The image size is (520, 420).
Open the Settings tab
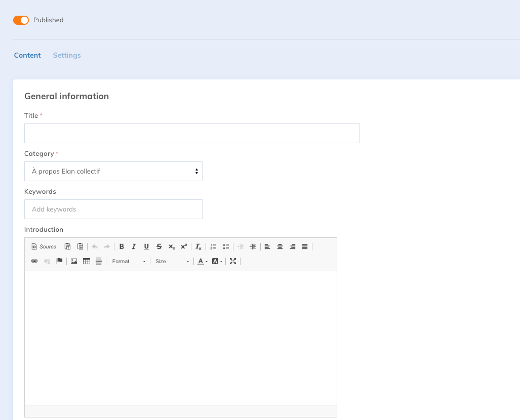[67, 55]
